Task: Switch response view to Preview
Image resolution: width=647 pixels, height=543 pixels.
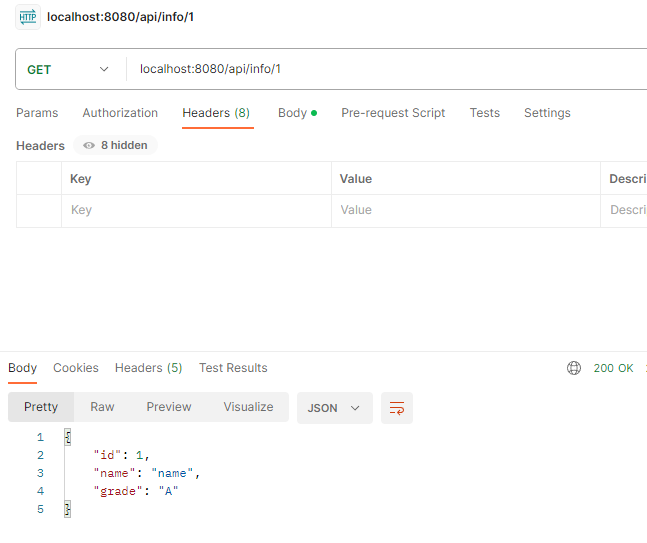Action: click(x=168, y=407)
